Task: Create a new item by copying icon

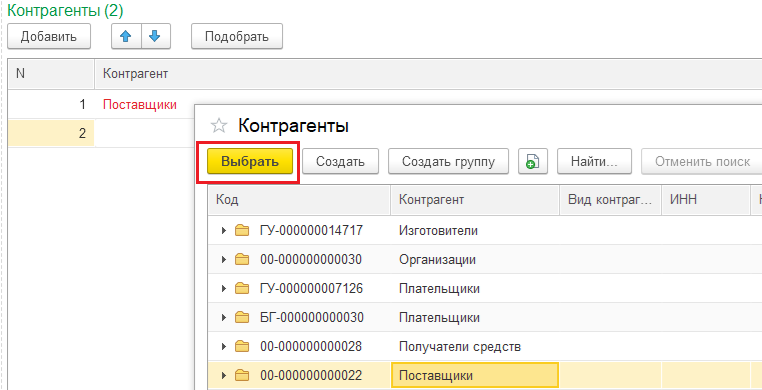Action: (533, 161)
